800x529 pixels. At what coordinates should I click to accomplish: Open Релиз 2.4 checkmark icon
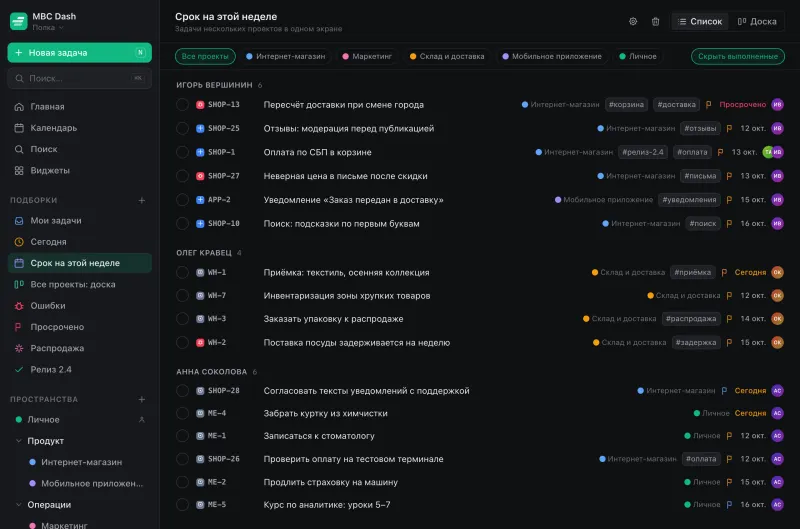19,369
